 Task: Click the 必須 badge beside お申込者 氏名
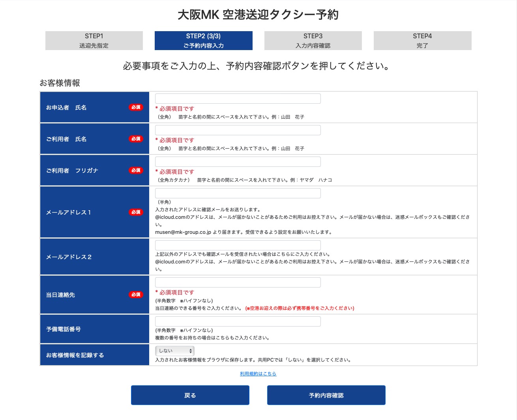[x=136, y=107]
